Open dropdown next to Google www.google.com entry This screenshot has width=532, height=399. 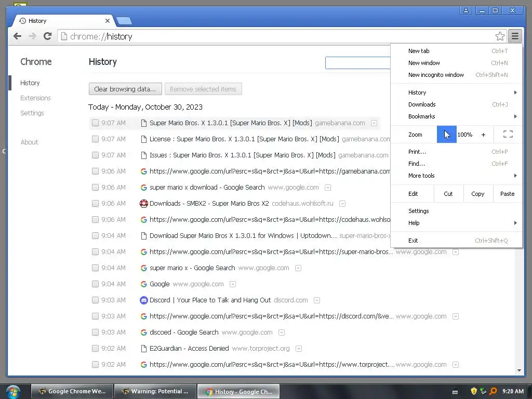pos(233,284)
